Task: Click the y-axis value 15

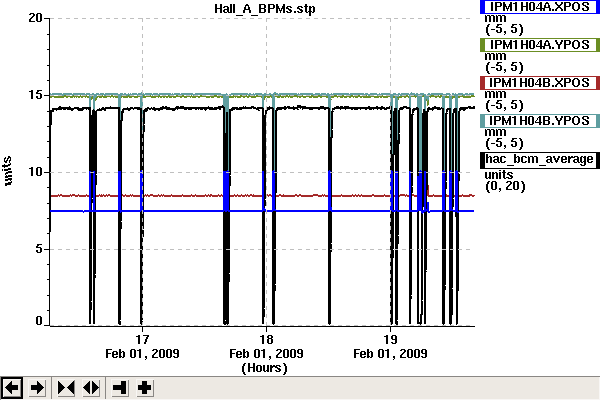Action: tap(35, 95)
